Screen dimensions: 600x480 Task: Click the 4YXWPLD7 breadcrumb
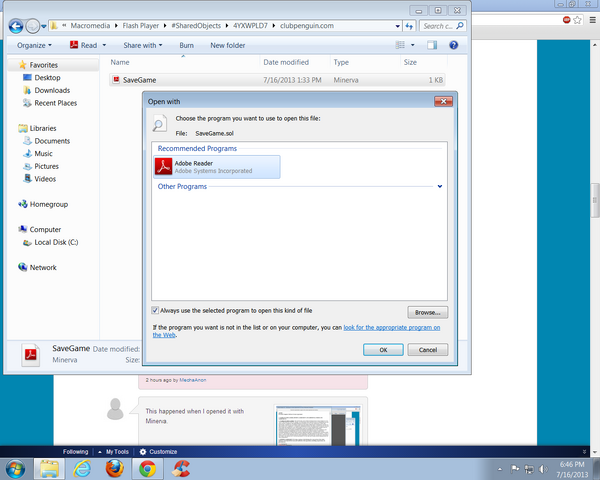coord(250,26)
